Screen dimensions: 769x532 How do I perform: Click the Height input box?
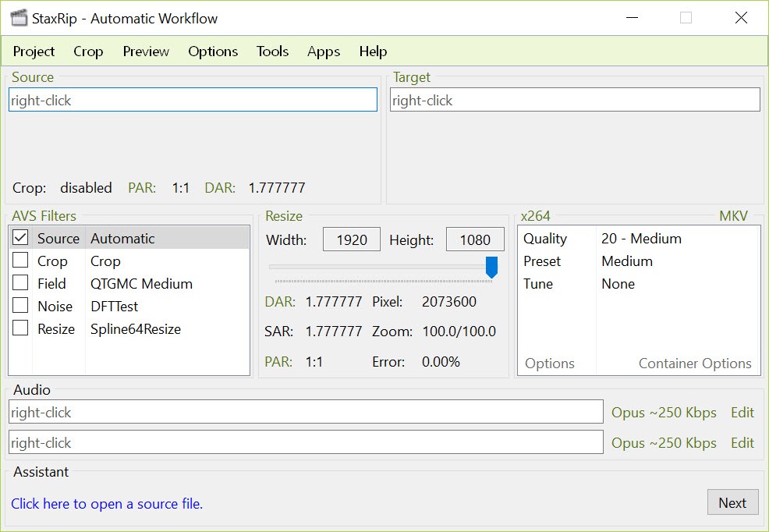475,239
